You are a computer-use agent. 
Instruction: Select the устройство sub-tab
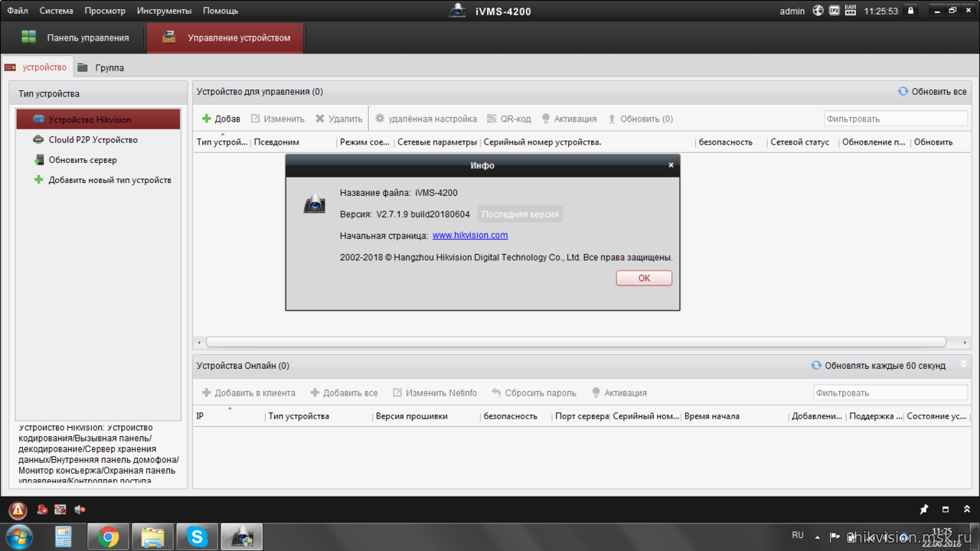pos(37,67)
